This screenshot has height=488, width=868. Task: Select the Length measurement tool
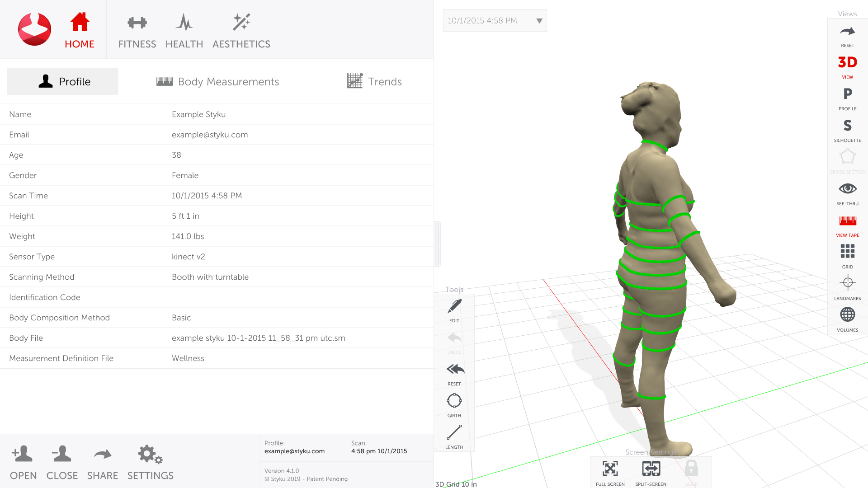coord(454,433)
